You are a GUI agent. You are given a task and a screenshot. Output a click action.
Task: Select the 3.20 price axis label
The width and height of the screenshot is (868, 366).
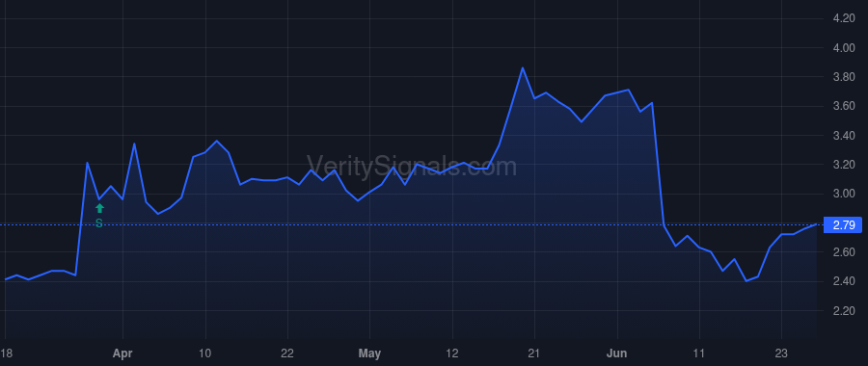pos(844,165)
